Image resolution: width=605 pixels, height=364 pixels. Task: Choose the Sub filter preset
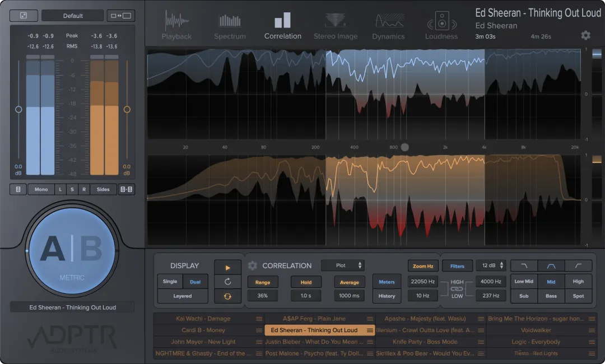(524, 296)
